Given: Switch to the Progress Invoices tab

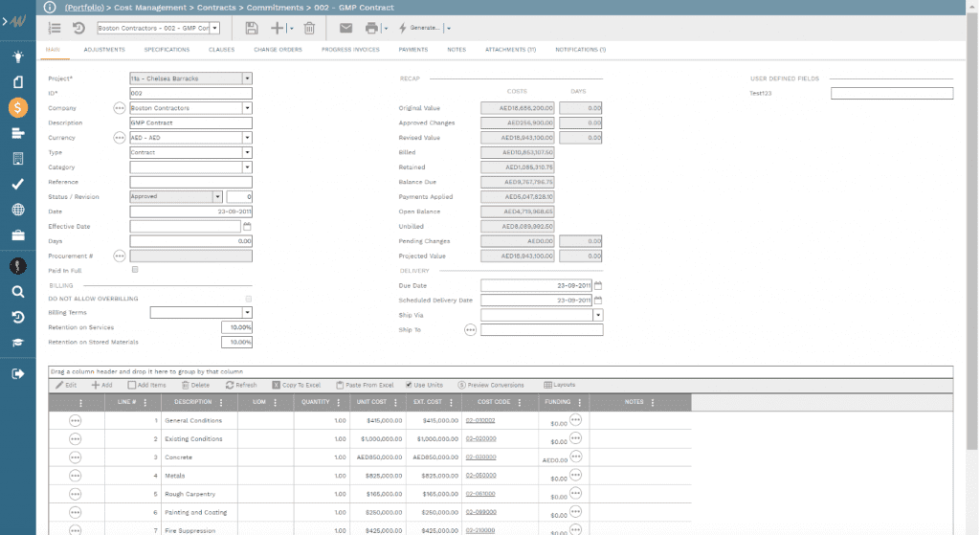Looking at the screenshot, I should click(x=350, y=50).
